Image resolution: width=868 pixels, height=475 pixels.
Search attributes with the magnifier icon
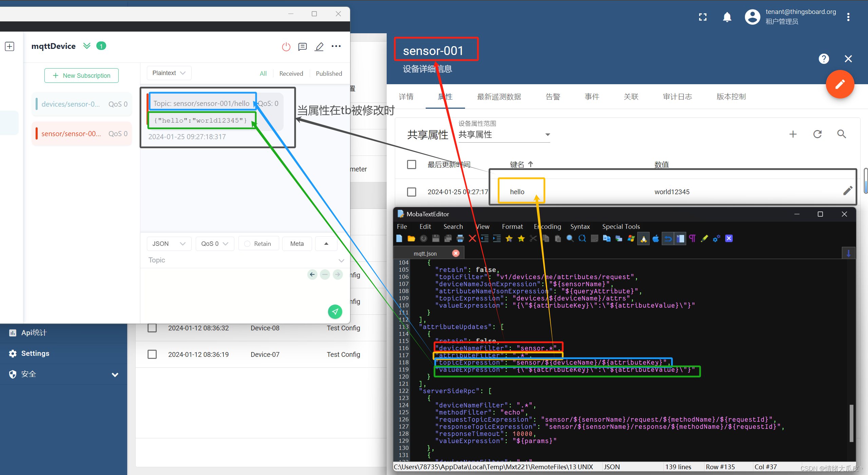coord(841,134)
